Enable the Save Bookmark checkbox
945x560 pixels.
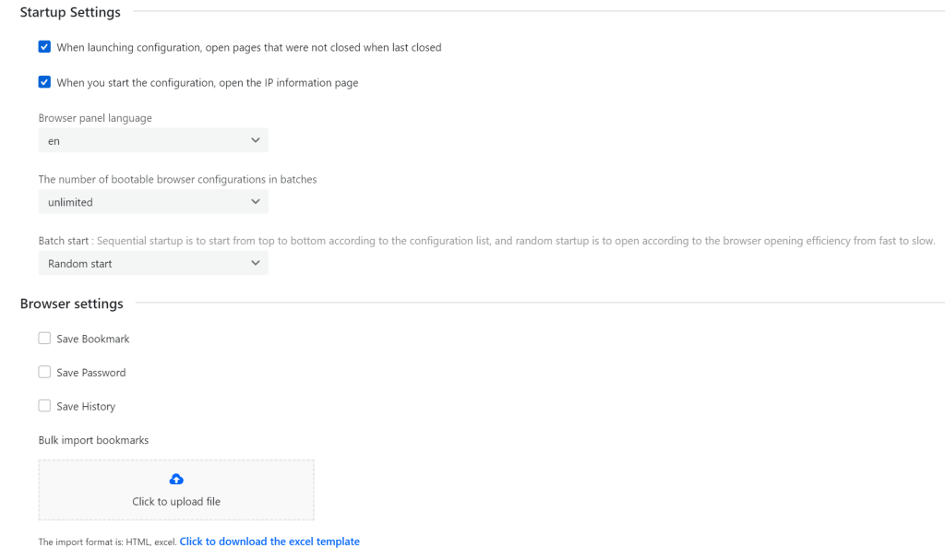coord(44,339)
